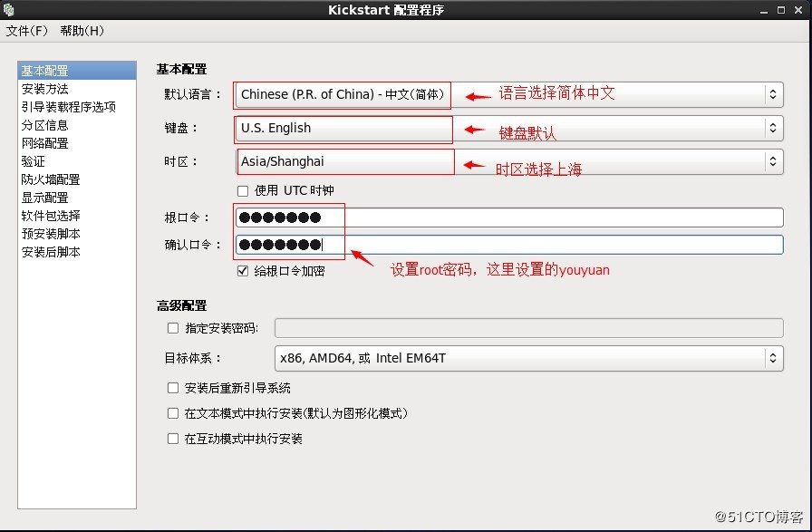Image resolution: width=812 pixels, height=532 pixels.
Task: Open the 键盘 U.S. English dropdown
Action: [509, 128]
